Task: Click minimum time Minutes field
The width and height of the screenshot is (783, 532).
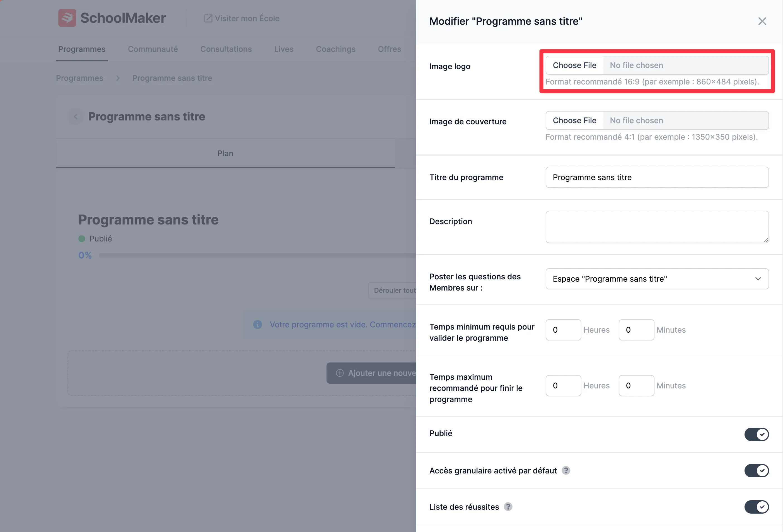Action: pyautogui.click(x=636, y=330)
